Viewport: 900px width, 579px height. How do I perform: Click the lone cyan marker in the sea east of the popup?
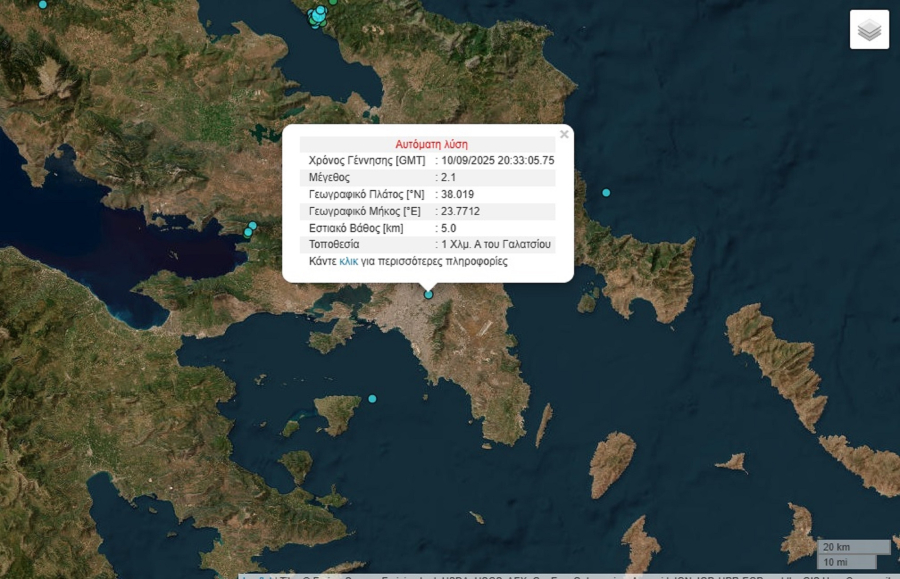pos(606,192)
